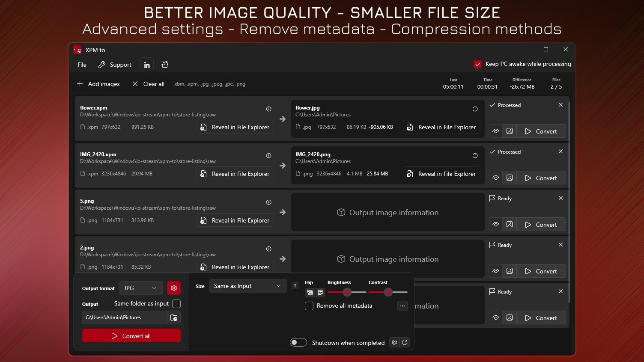This screenshot has height=362, width=644.
Task: Remove 5.png from the list
Action: click(561, 198)
